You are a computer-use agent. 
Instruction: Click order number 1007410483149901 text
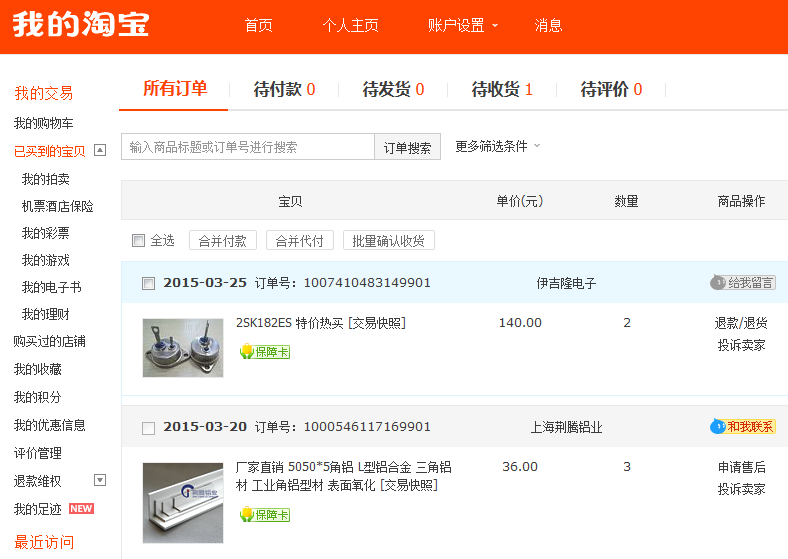coord(367,283)
